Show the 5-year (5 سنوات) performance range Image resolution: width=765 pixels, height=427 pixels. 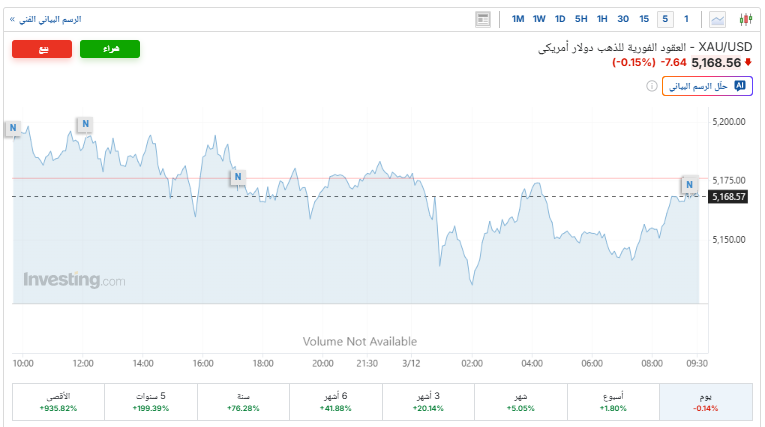click(151, 401)
